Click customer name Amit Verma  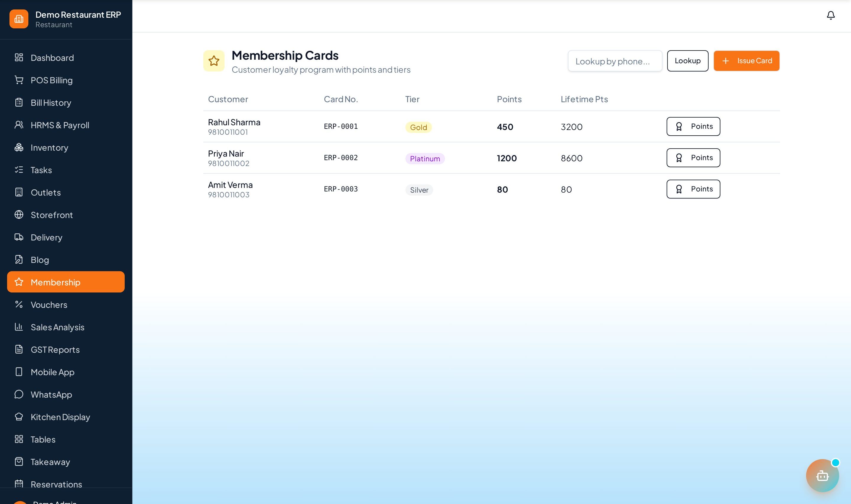coord(230,185)
